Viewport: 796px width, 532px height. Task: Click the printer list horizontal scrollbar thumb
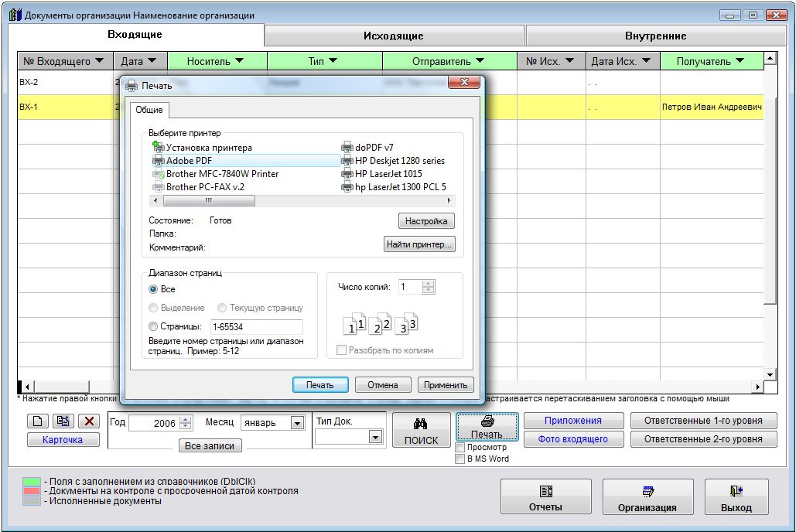coord(208,200)
